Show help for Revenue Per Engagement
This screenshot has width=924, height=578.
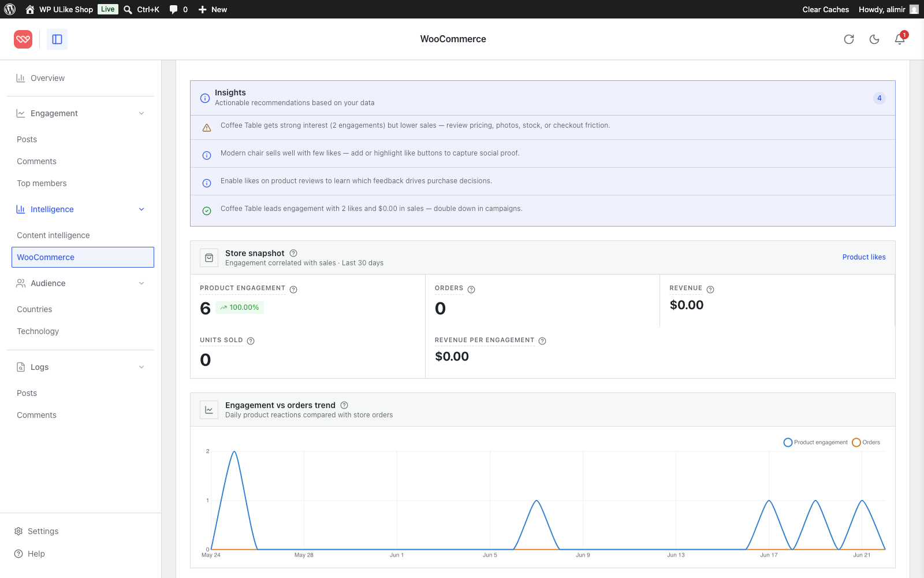click(x=542, y=341)
